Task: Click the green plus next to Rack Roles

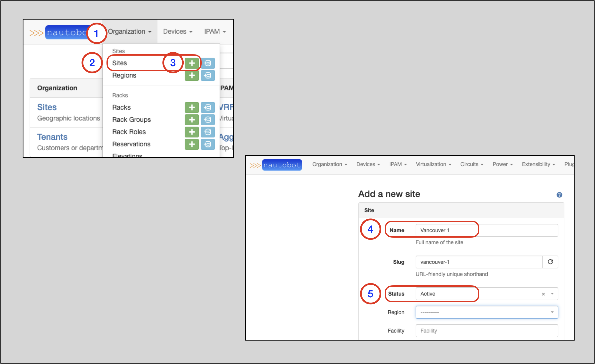Action: 192,132
